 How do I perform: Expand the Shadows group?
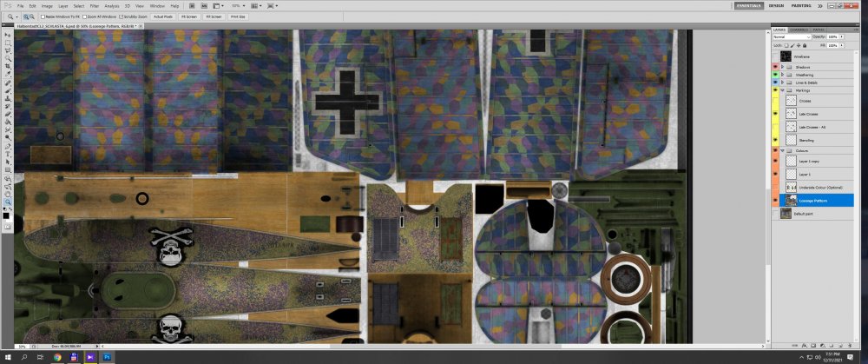coord(782,67)
